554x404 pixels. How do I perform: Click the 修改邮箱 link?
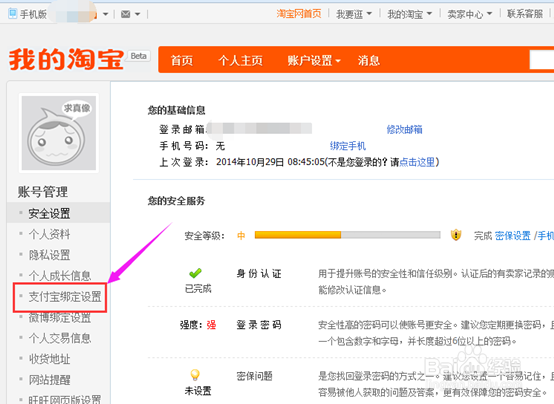coord(405,129)
